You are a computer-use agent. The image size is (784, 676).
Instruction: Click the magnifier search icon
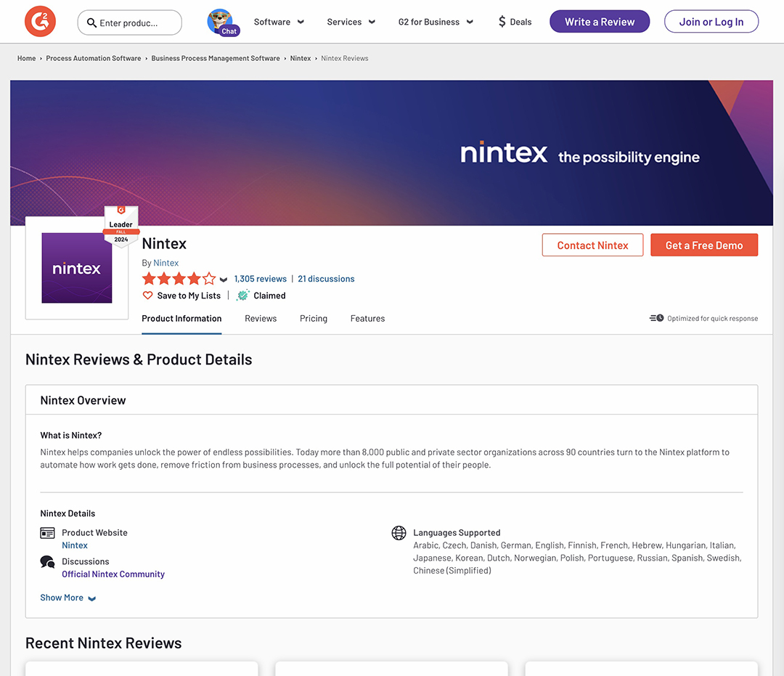coord(91,23)
